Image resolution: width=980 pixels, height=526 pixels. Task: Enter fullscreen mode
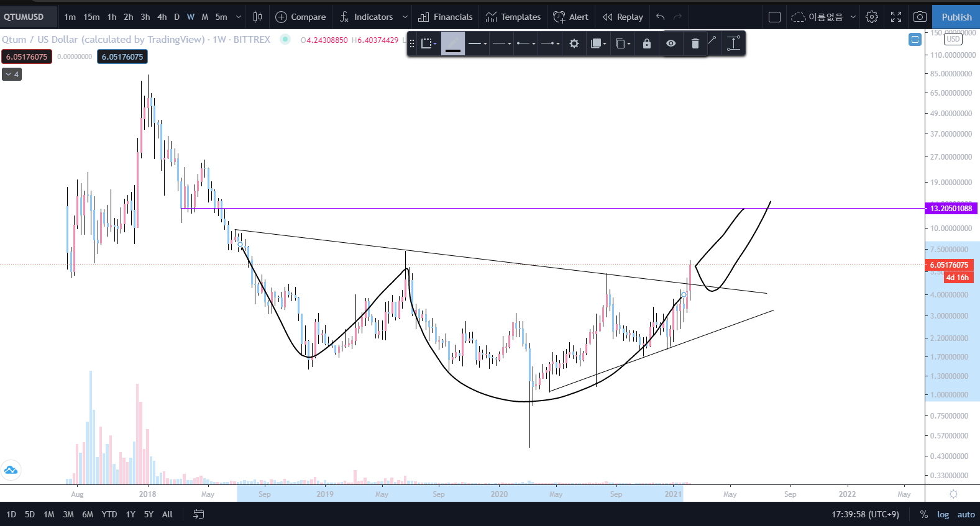pos(895,17)
